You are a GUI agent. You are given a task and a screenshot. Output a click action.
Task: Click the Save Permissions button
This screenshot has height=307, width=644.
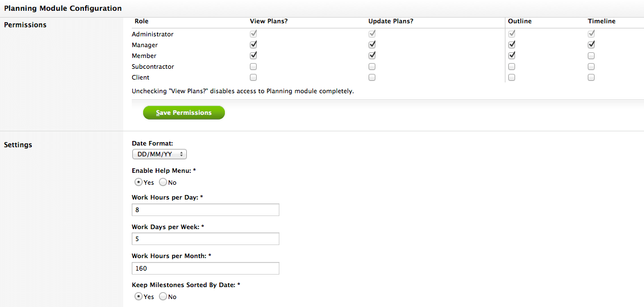click(x=184, y=113)
